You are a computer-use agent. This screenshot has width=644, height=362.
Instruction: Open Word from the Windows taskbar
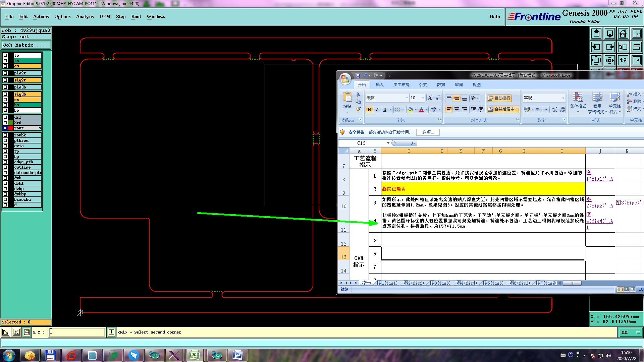(x=237, y=355)
